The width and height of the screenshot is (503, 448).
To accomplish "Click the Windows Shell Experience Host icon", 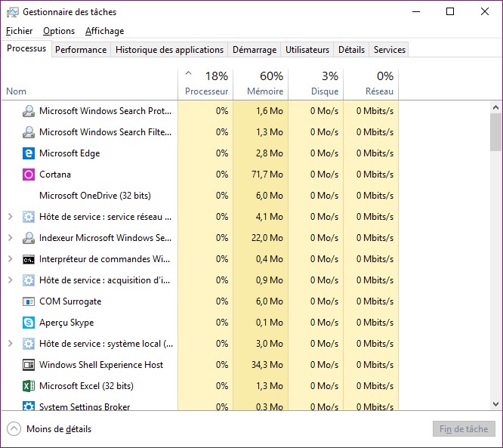I will coord(29,365).
